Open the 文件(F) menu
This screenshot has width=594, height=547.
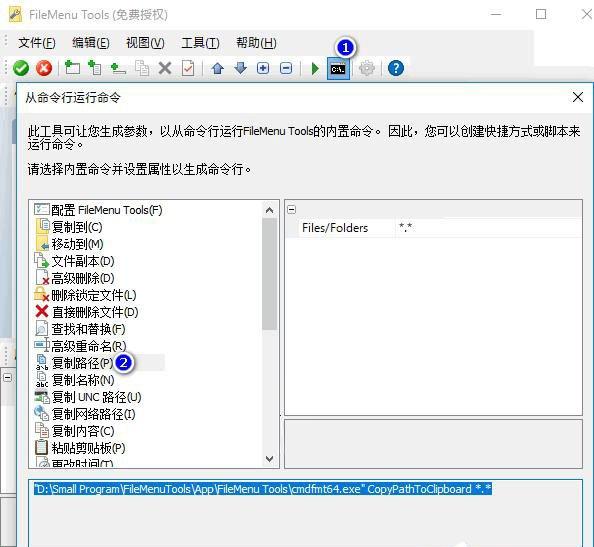(x=37, y=43)
